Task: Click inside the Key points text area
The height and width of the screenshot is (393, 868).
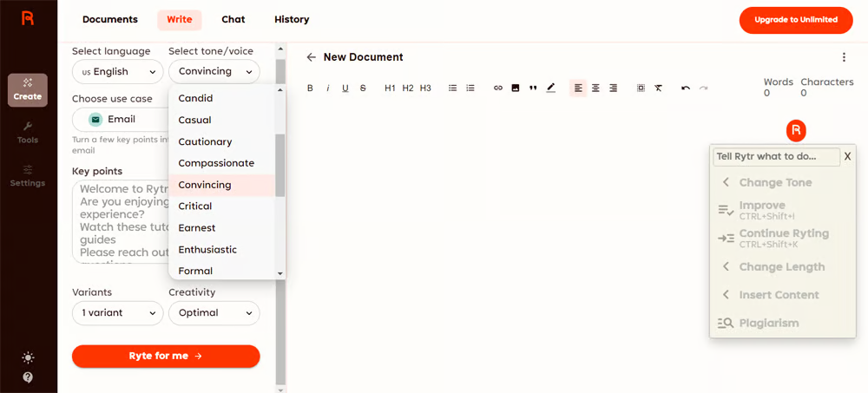Action: [x=120, y=221]
